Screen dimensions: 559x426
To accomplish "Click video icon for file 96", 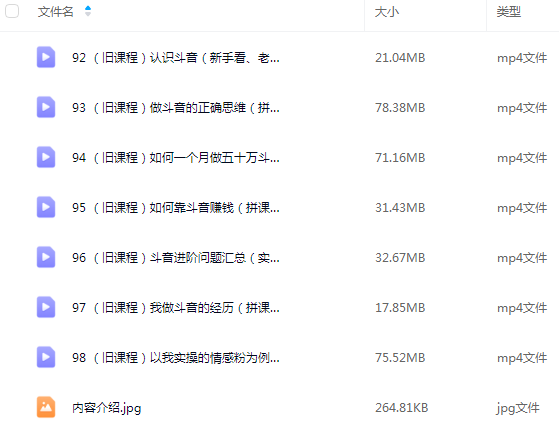I will (x=46, y=257).
